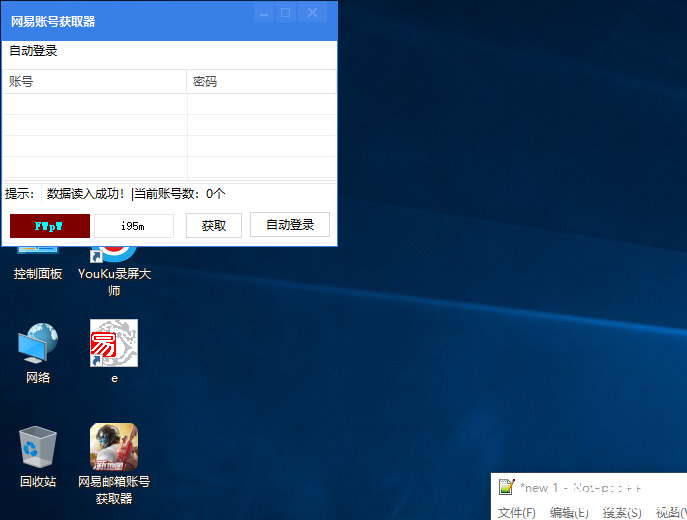Click the i95m captcha input field

point(134,226)
